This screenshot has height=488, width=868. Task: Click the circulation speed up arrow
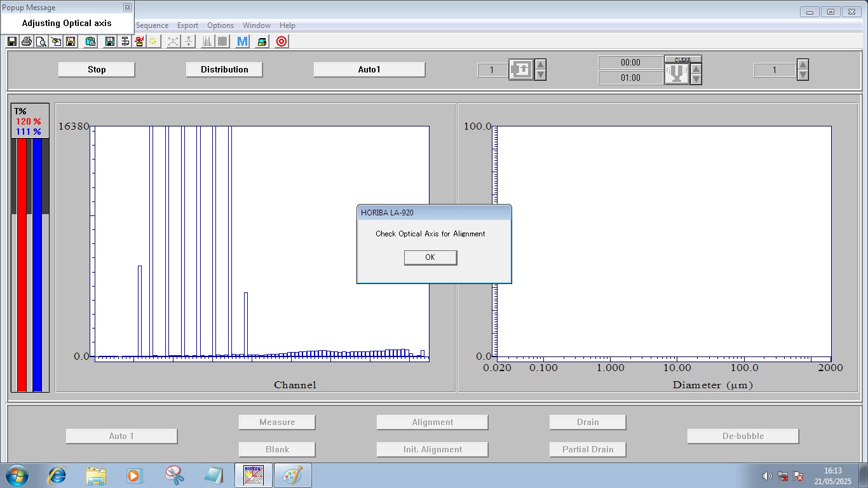coord(696,69)
